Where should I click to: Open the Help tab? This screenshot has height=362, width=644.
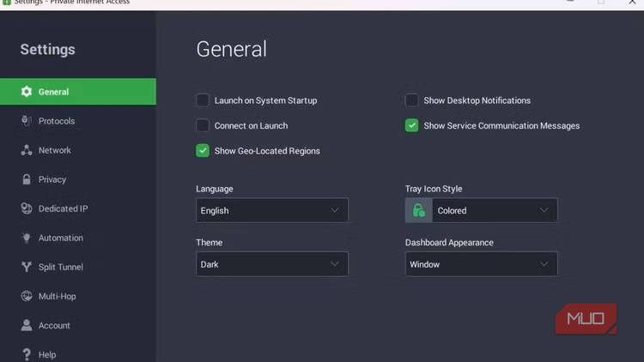(x=78, y=353)
